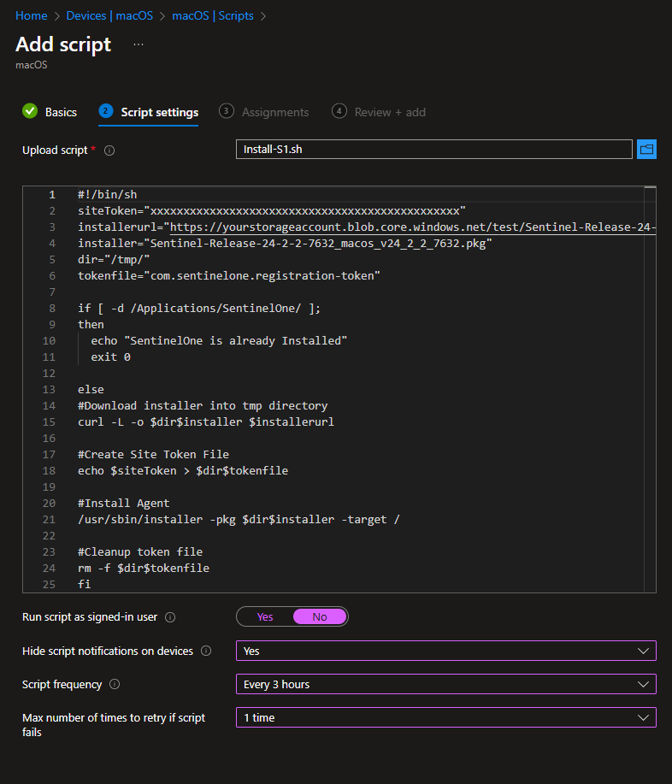
Task: Click the info icon next to Script frequency
Action: pos(115,685)
